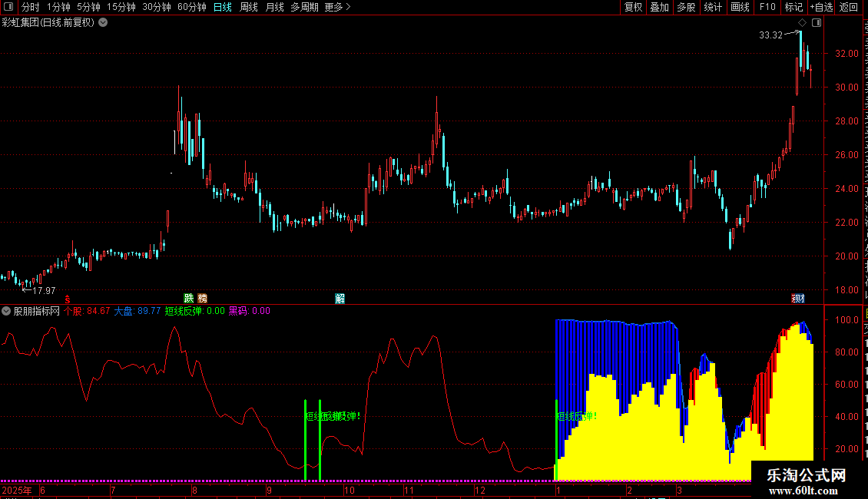Click the diamond icon in chart corner

click(x=802, y=23)
